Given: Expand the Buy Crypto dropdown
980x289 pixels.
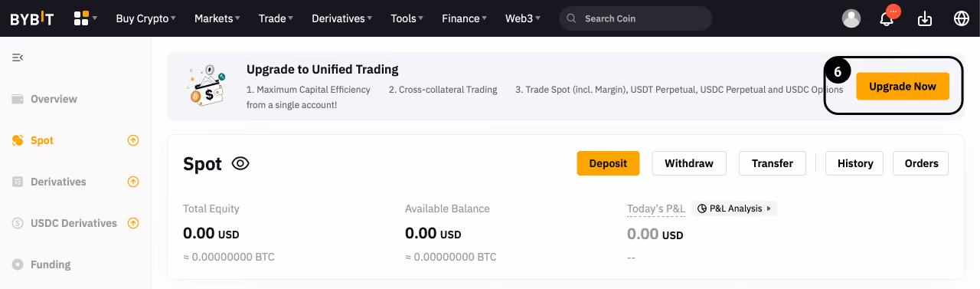Looking at the screenshot, I should pos(145,18).
